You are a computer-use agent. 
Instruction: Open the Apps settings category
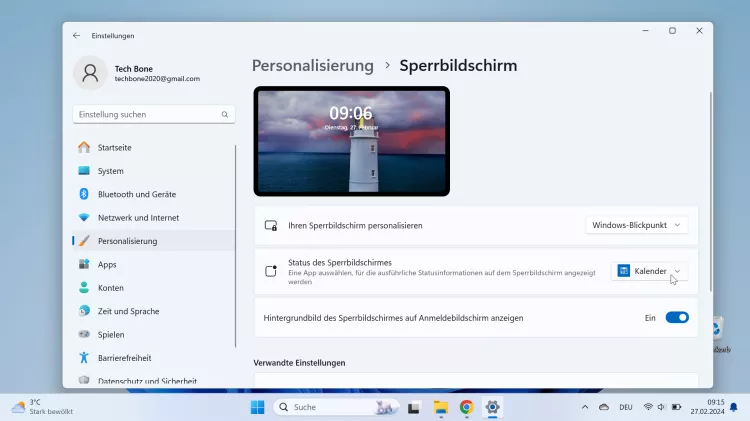click(154, 264)
